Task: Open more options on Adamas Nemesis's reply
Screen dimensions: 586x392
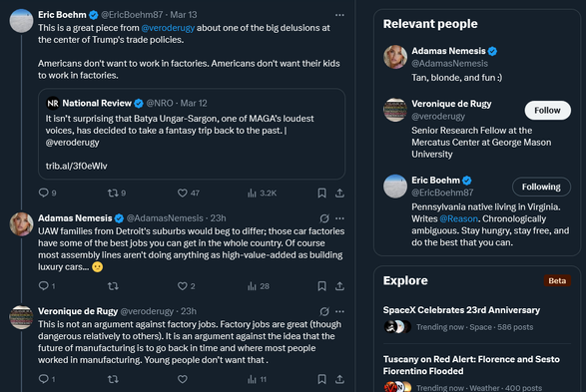Action: 339,218
